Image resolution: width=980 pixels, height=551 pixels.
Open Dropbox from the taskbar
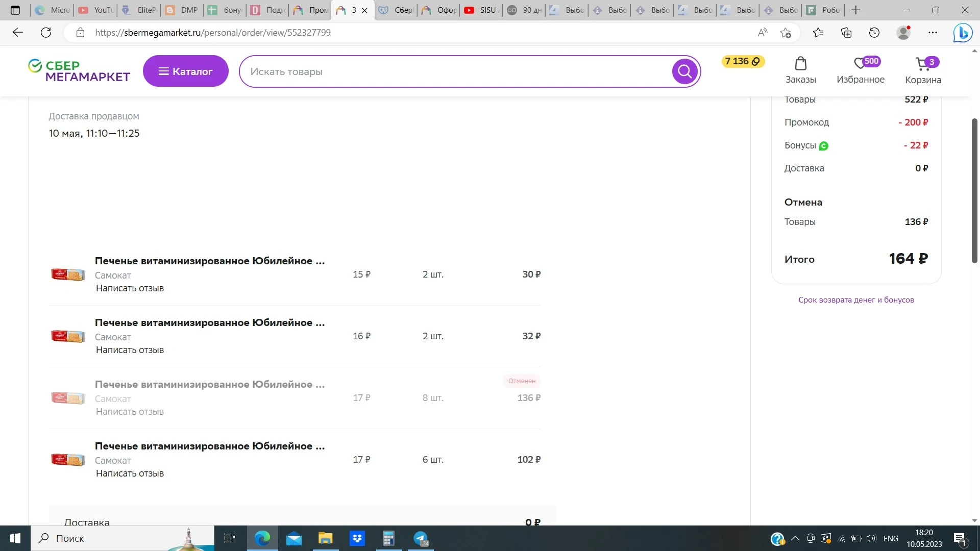click(357, 538)
